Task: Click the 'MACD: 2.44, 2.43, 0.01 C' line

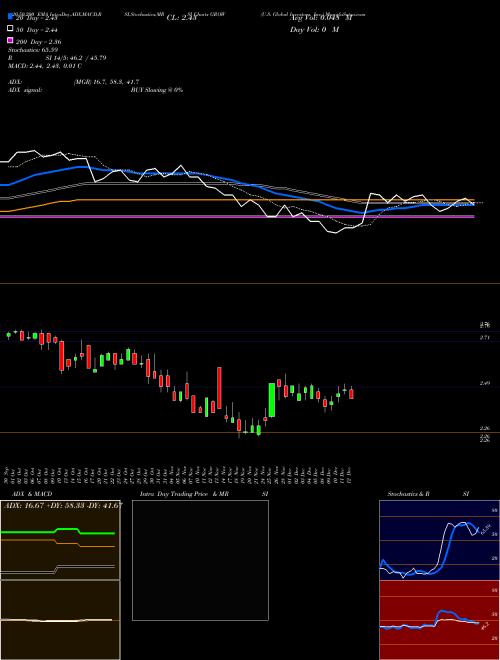Action: [45, 66]
